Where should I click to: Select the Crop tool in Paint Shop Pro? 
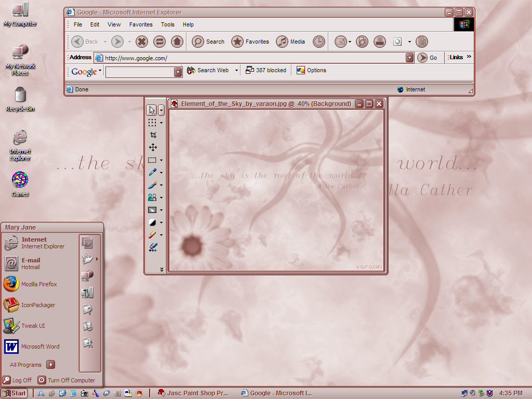click(x=153, y=135)
